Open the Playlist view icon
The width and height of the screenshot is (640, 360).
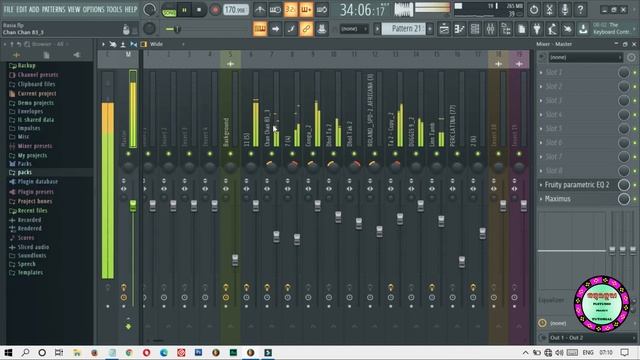(444, 29)
